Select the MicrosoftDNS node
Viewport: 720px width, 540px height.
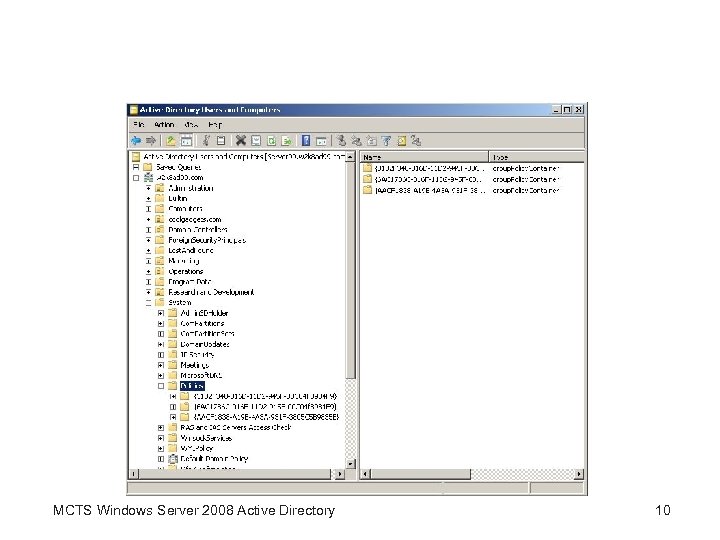[201, 375]
